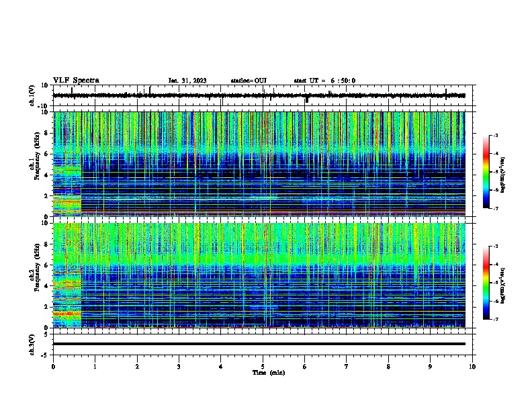Viewport: 532px width, 411px height.
Task: Click the ch.1 spectrogram plot
Action: 259,164
